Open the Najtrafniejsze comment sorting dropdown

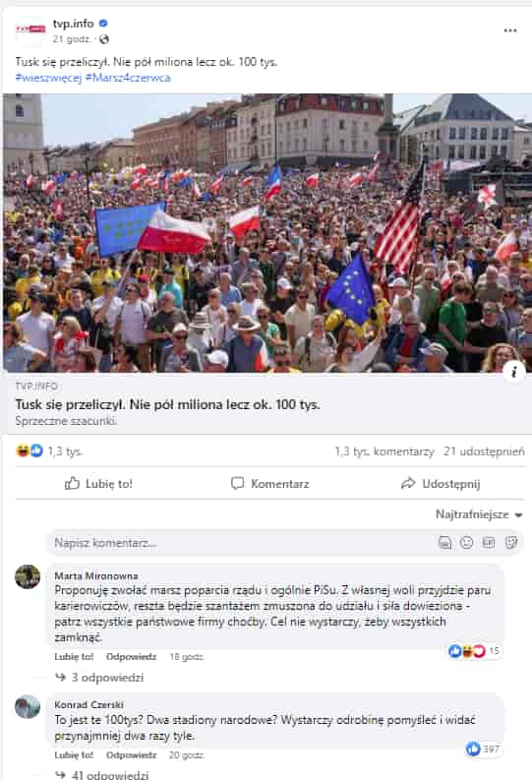pyautogui.click(x=479, y=514)
